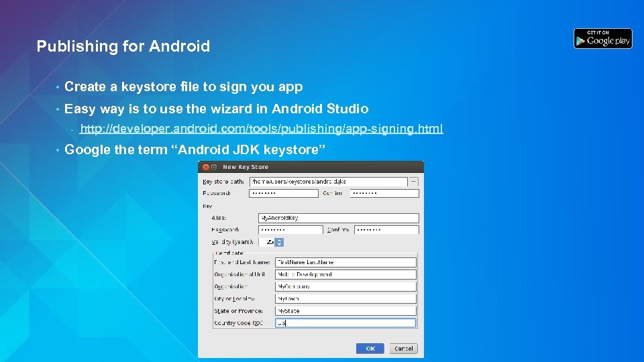Select the City or Locality field
The height and width of the screenshot is (362, 644).
[x=345, y=299]
